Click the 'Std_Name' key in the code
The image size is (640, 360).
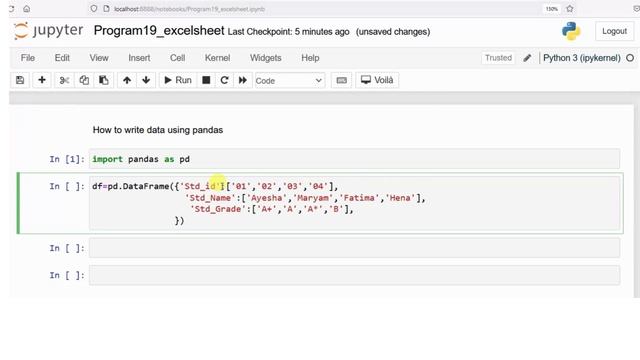211,198
